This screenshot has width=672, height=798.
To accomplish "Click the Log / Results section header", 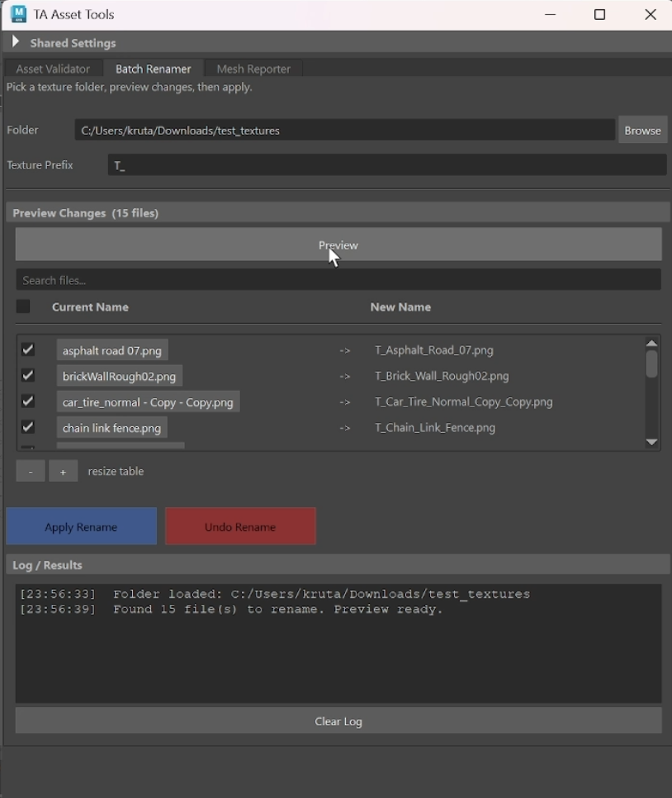I will point(338,565).
